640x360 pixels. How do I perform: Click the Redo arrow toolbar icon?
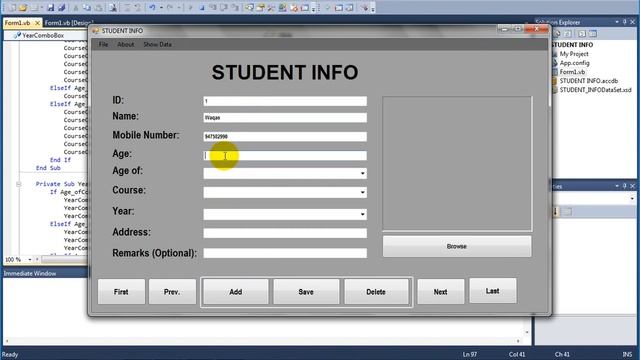170,7
